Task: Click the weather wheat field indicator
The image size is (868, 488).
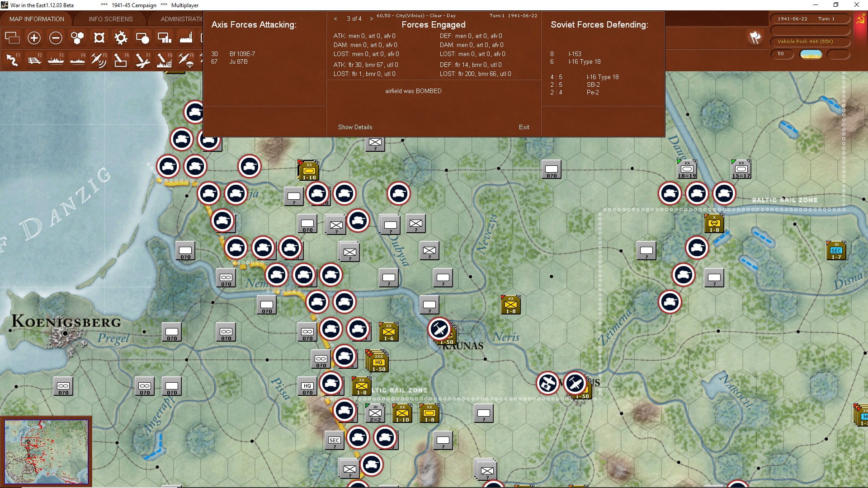Action: point(811,54)
